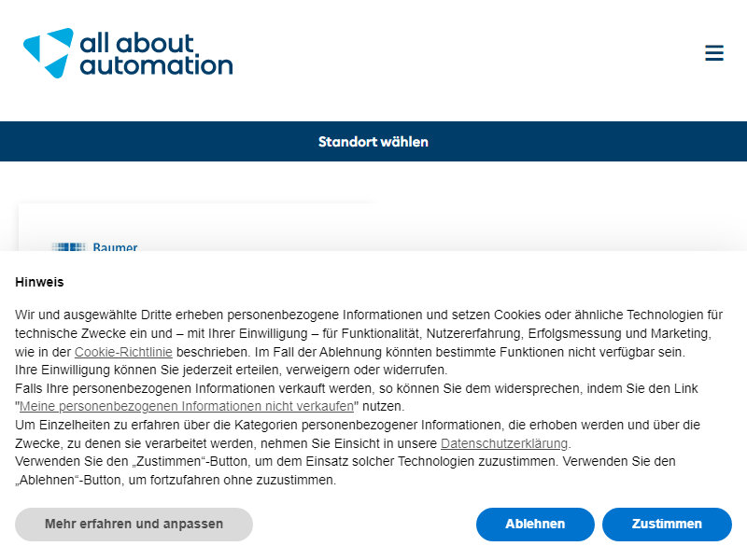Select the Baumer exhibitor card
The width and height of the screenshot is (747, 560).
click(198, 228)
